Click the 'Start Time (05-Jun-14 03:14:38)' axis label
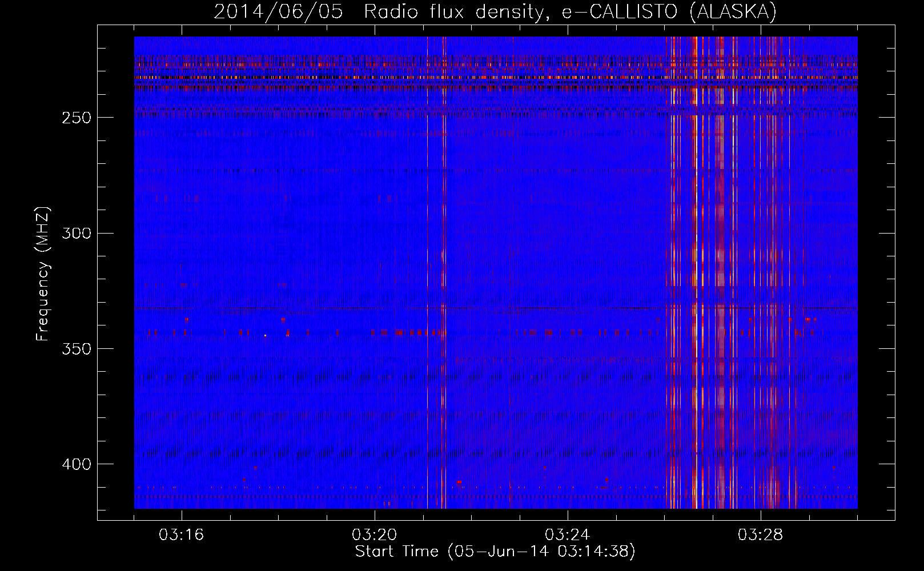Screen dimensions: 924x571 (495, 552)
